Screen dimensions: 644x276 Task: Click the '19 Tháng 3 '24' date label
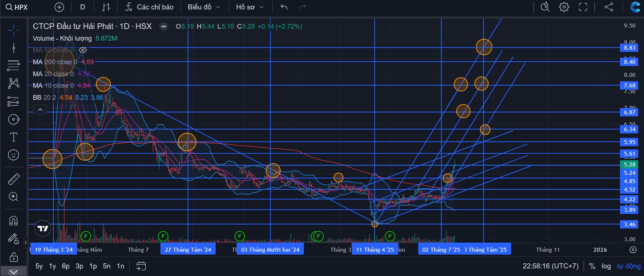click(x=54, y=250)
